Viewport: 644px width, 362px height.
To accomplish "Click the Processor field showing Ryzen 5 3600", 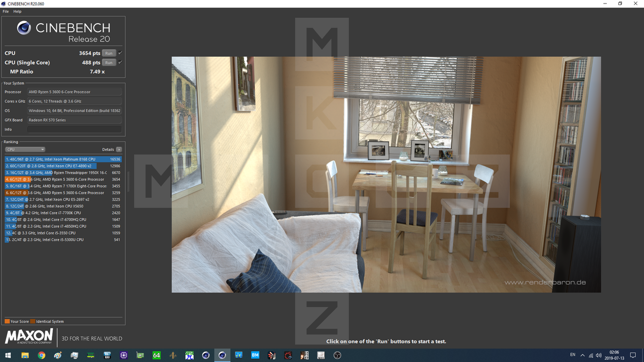I will pyautogui.click(x=74, y=92).
